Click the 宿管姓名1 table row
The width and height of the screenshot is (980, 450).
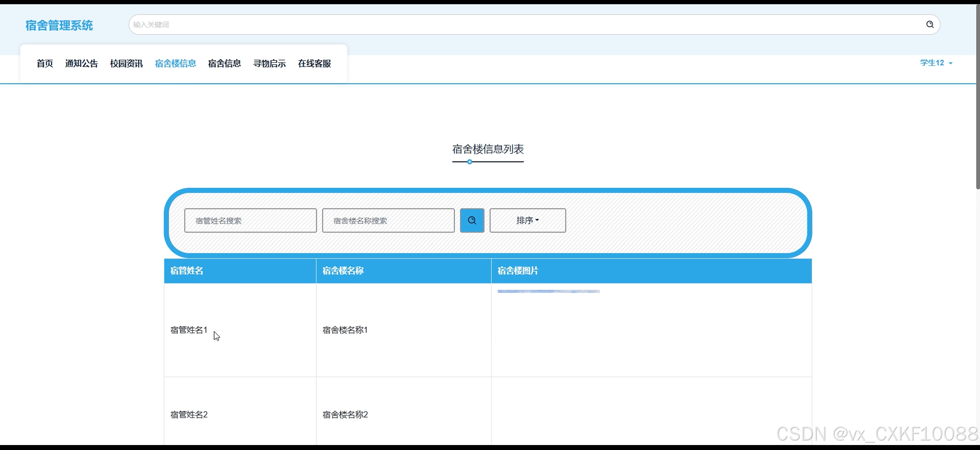[x=189, y=330]
